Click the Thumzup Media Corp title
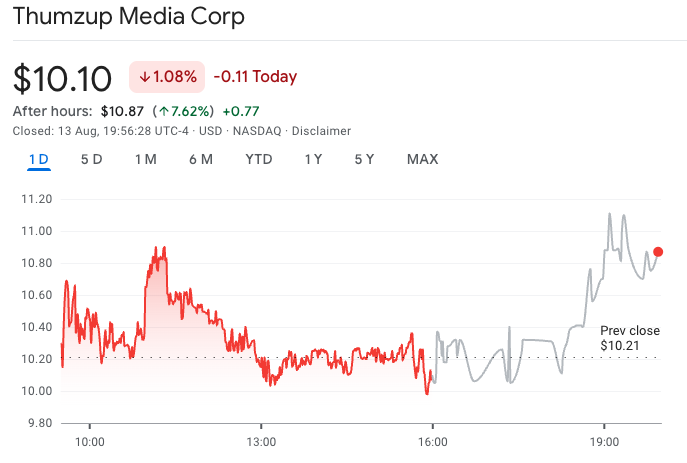Viewport: 687px width, 463px height. [x=129, y=17]
